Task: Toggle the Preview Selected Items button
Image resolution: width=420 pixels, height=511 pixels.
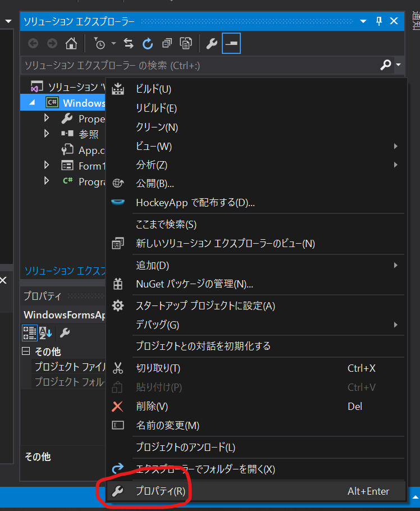Action: coord(231,43)
